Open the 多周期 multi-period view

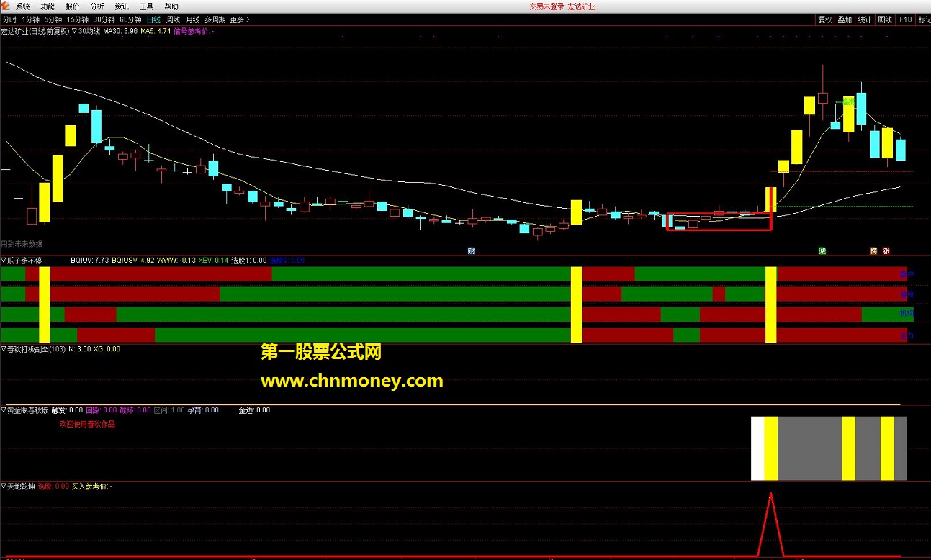pyautogui.click(x=215, y=19)
